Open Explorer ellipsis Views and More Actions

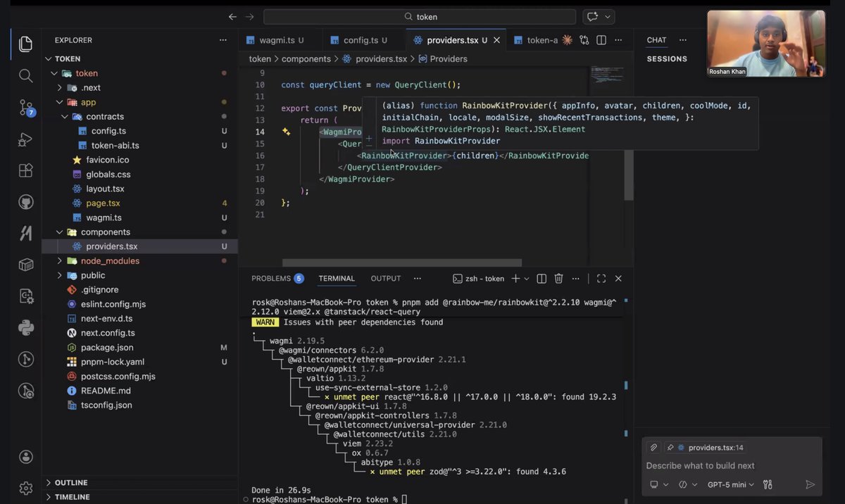click(x=223, y=40)
